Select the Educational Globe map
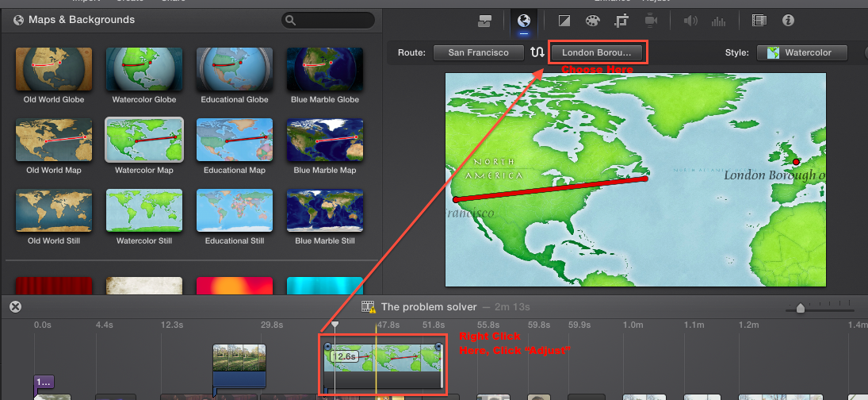The image size is (868, 400). (235, 69)
